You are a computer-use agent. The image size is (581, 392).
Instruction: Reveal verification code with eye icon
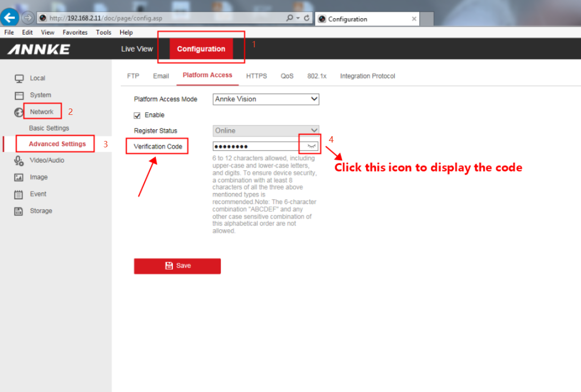point(311,146)
